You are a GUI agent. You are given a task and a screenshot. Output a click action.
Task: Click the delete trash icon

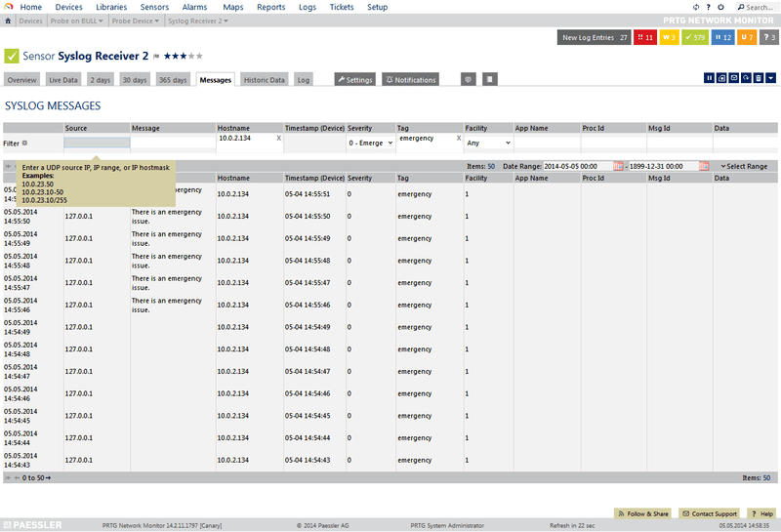[x=759, y=78]
